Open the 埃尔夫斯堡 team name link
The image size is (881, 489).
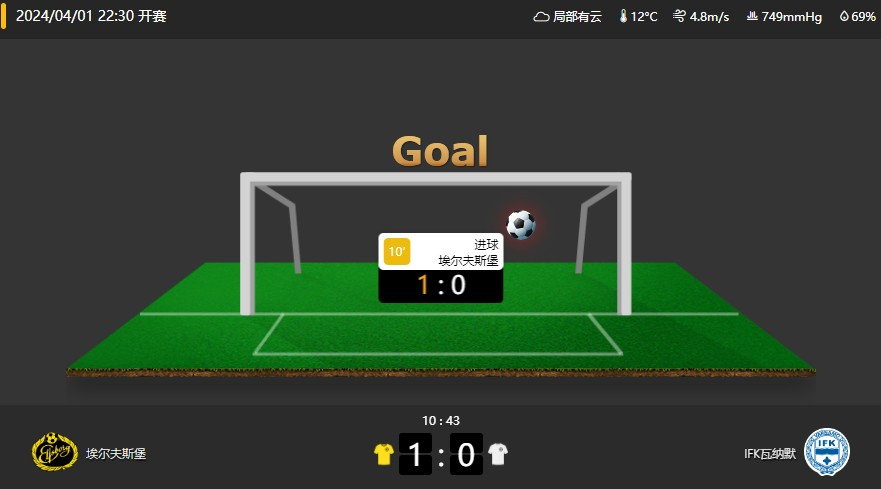click(x=116, y=454)
